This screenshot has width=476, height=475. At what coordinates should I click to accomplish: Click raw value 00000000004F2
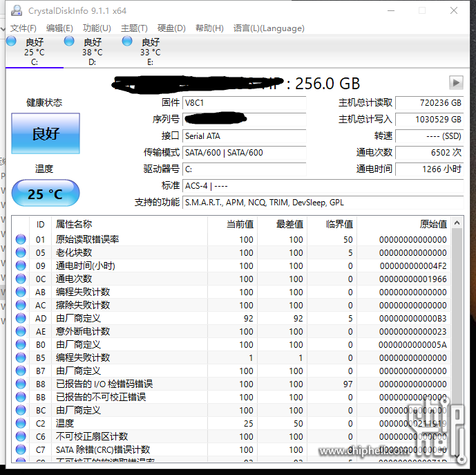pos(413,266)
